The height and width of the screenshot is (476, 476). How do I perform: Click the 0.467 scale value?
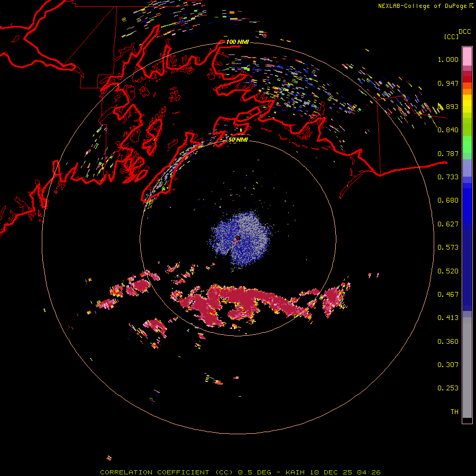(x=448, y=295)
